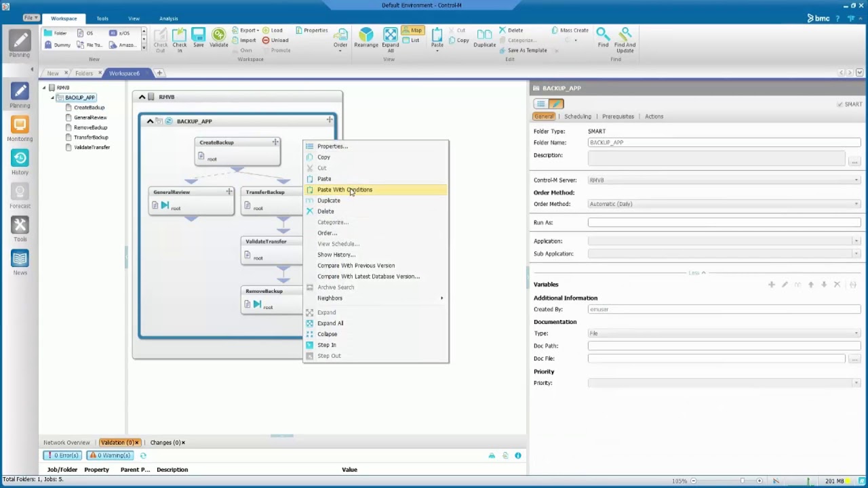Select CreateBackup in the tree
The image size is (868, 488).
89,108
